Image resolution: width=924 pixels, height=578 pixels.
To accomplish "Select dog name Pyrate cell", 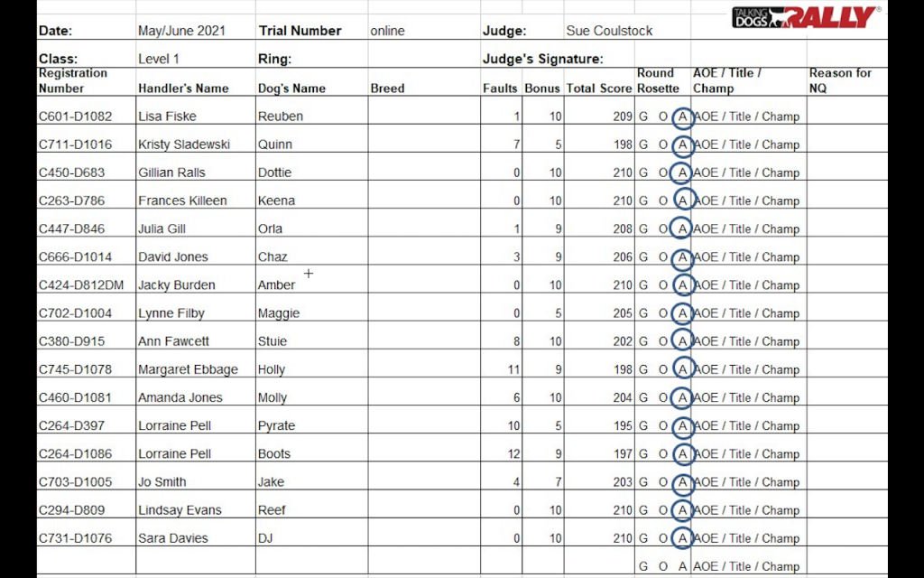I will click(x=311, y=426).
